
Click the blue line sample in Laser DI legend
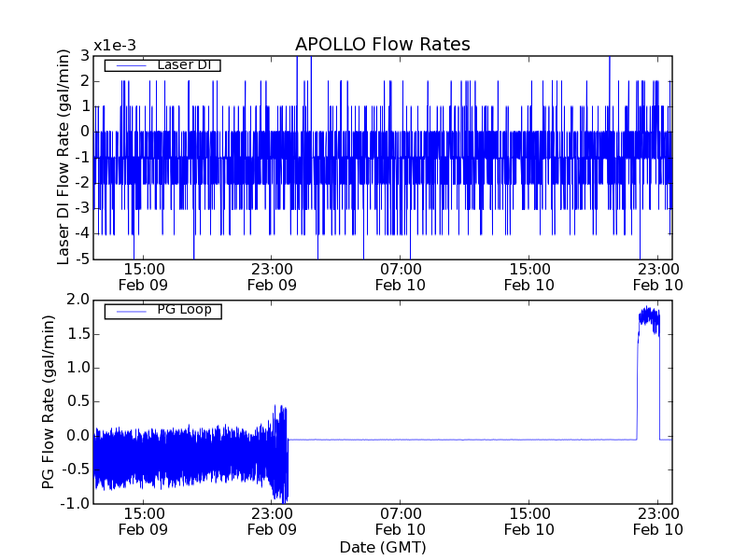[x=125, y=65]
